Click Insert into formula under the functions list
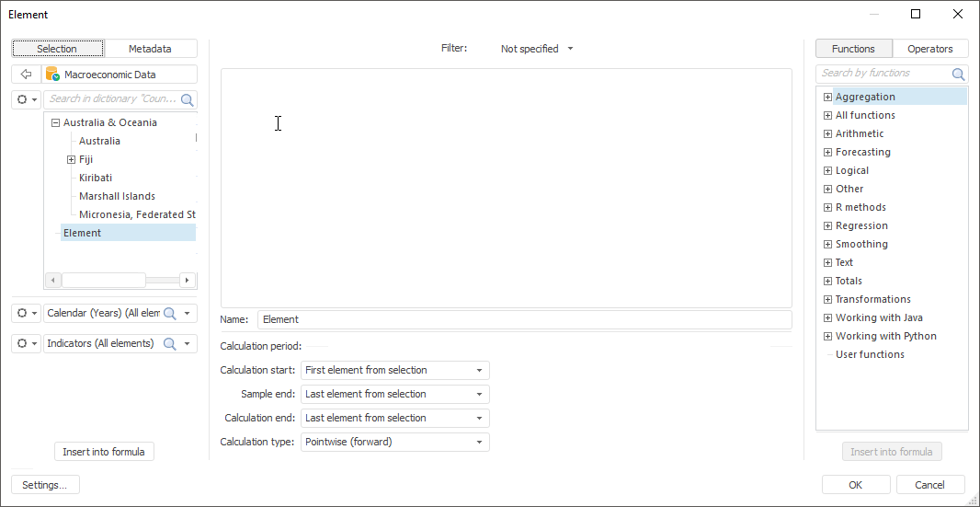Viewport: 980px width, 507px height. click(891, 452)
